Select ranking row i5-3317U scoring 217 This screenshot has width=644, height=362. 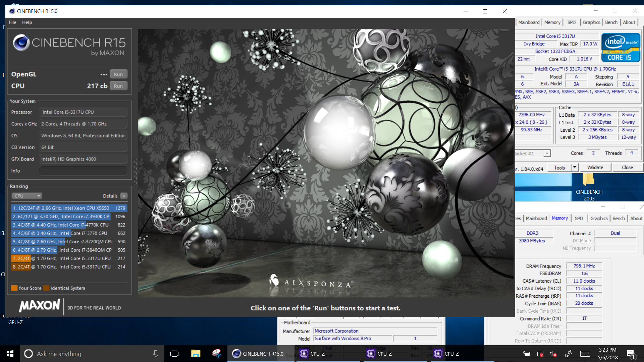pyautogui.click(x=69, y=258)
